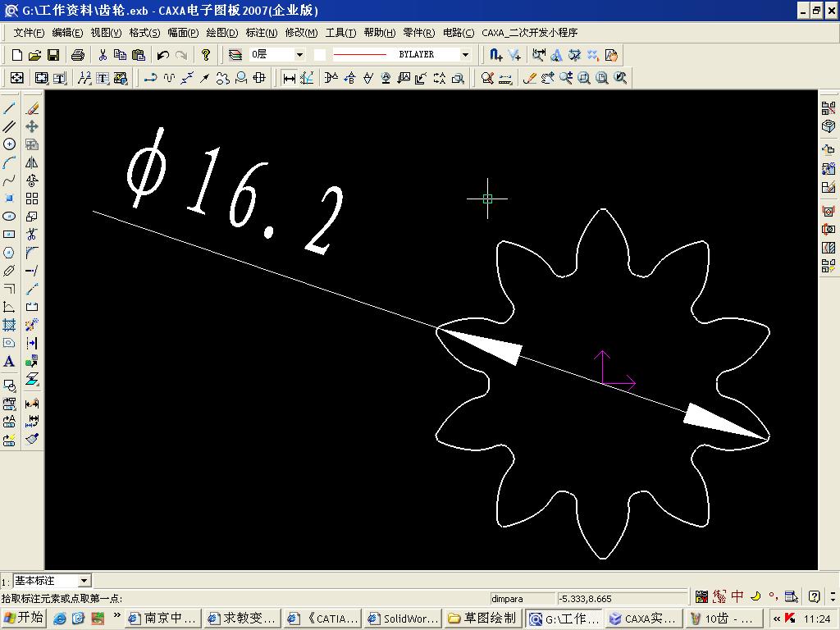
Task: Undo the last operation
Action: [163, 55]
